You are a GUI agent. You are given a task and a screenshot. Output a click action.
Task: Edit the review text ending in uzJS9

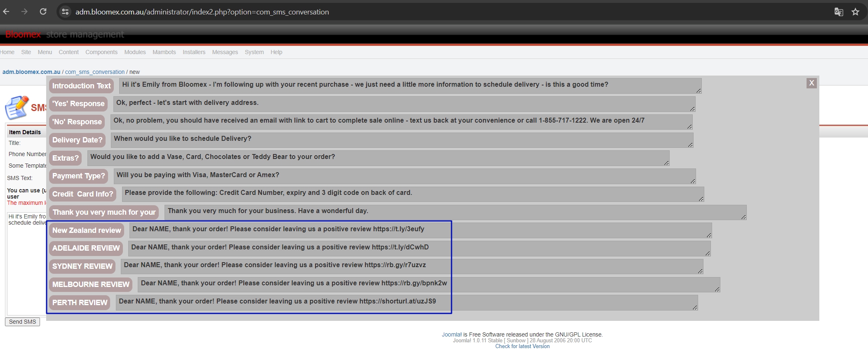pos(407,303)
